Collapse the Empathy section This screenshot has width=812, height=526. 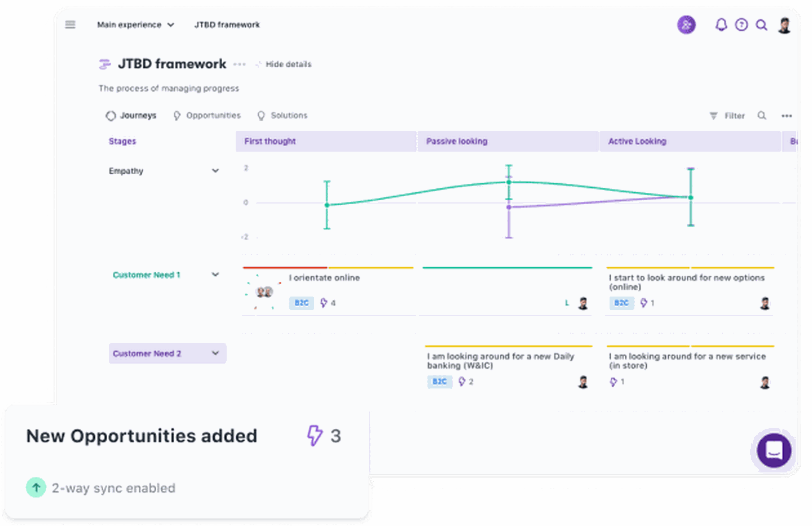216,170
